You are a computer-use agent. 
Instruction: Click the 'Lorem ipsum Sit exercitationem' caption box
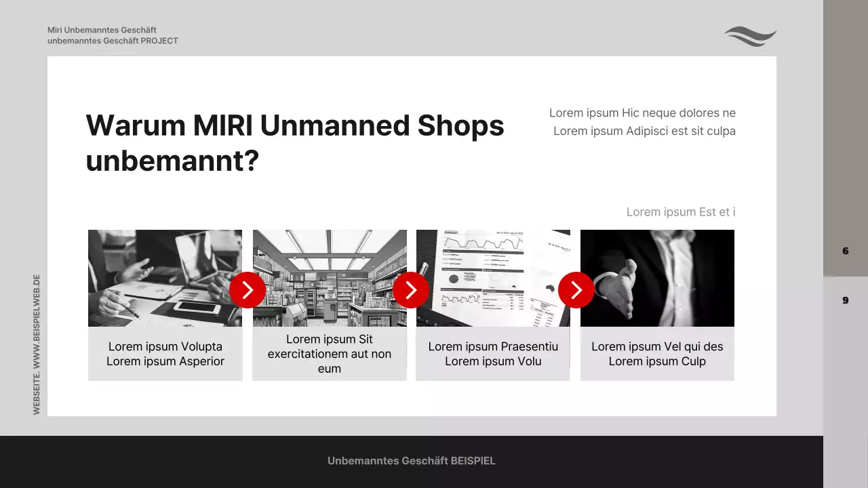pos(330,354)
